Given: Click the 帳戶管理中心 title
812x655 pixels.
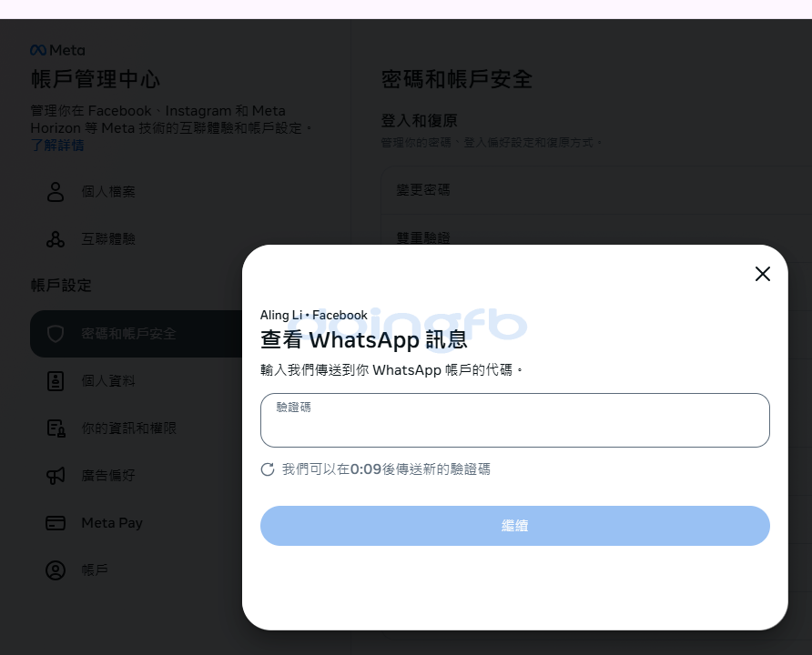Looking at the screenshot, I should (96, 79).
